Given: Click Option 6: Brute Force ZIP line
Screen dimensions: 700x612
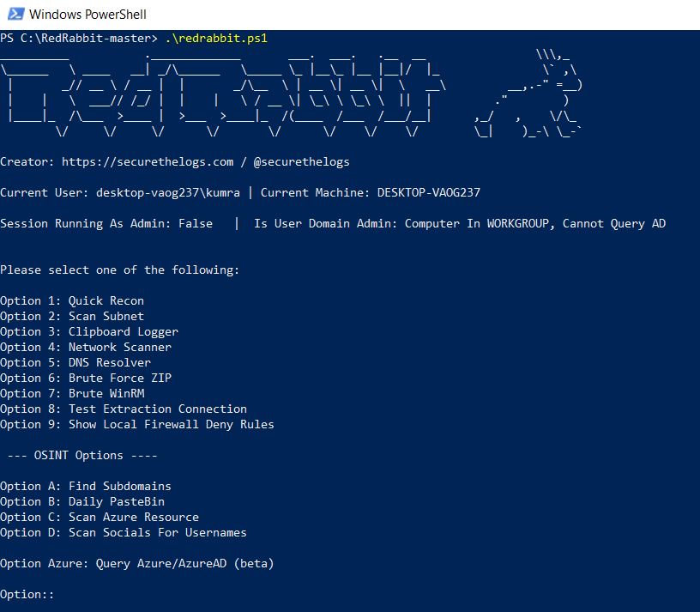Looking at the screenshot, I should [86, 378].
